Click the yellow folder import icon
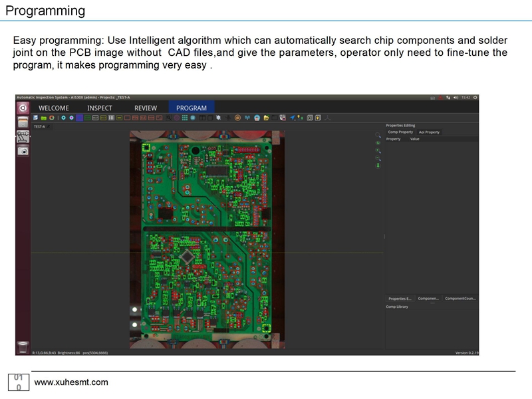The image size is (532, 399). (x=267, y=118)
